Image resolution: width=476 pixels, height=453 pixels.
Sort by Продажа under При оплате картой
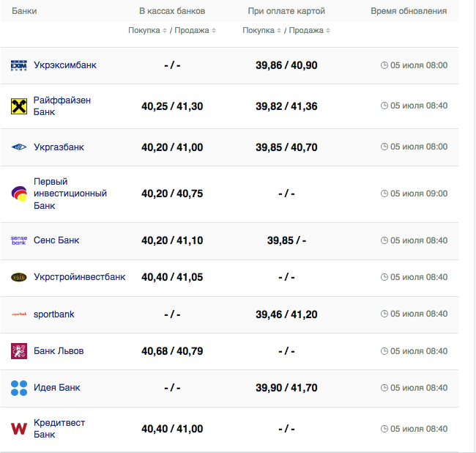308,30
